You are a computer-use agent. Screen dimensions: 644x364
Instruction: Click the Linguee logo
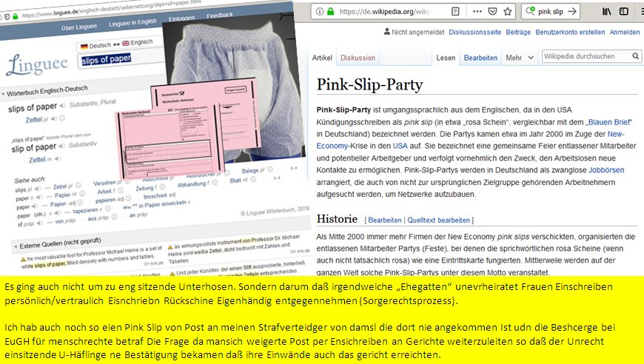point(36,64)
